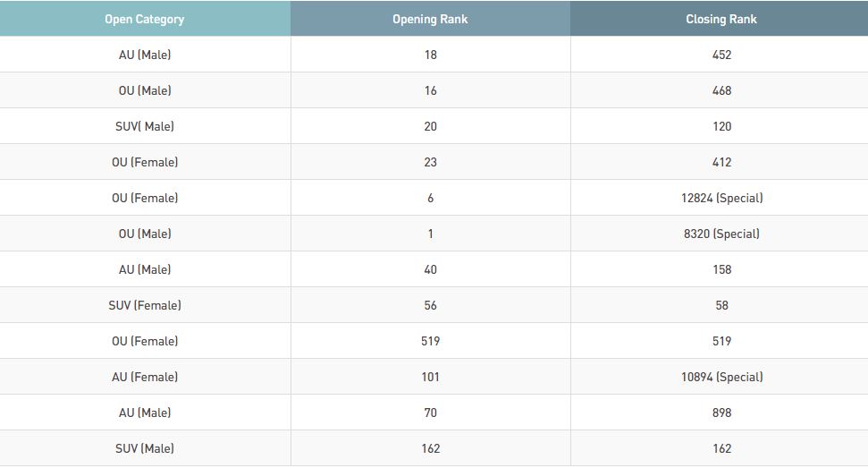Select the SUV( Male) category cell
868x468 pixels.
145,126
